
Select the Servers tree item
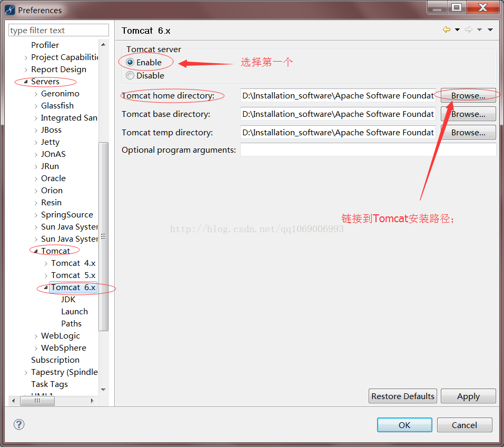[x=45, y=81]
